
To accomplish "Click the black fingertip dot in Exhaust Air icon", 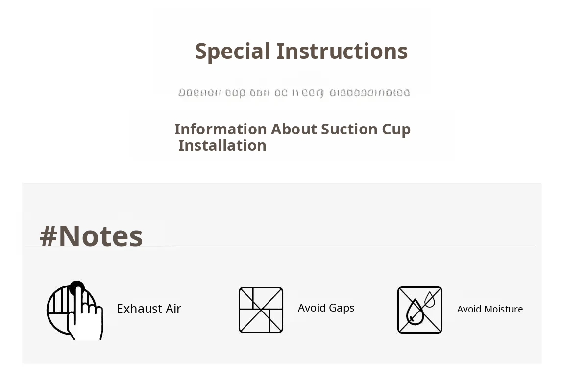I will [77, 288].
